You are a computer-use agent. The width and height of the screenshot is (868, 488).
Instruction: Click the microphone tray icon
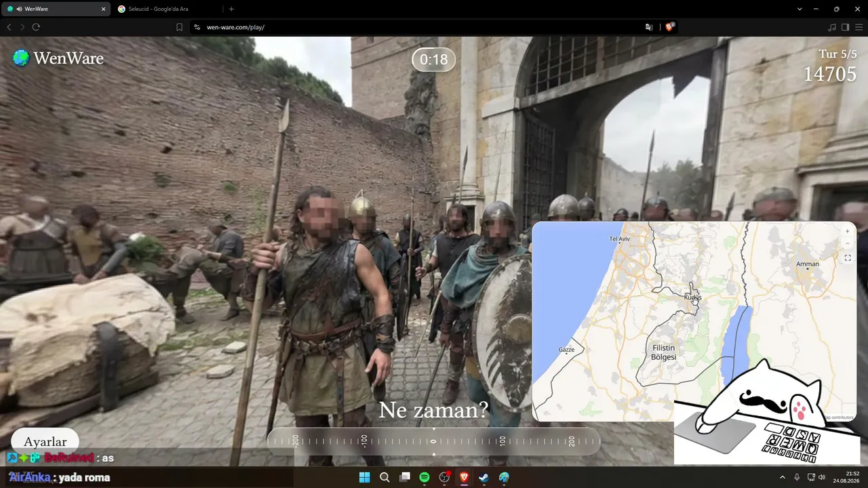point(797,477)
